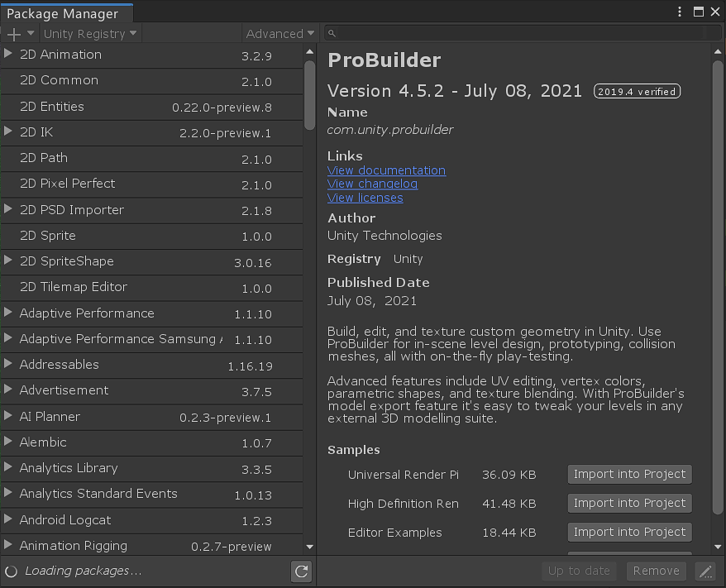Click the 2019.4 verified badge
The width and height of the screenshot is (726, 588).
click(x=637, y=91)
